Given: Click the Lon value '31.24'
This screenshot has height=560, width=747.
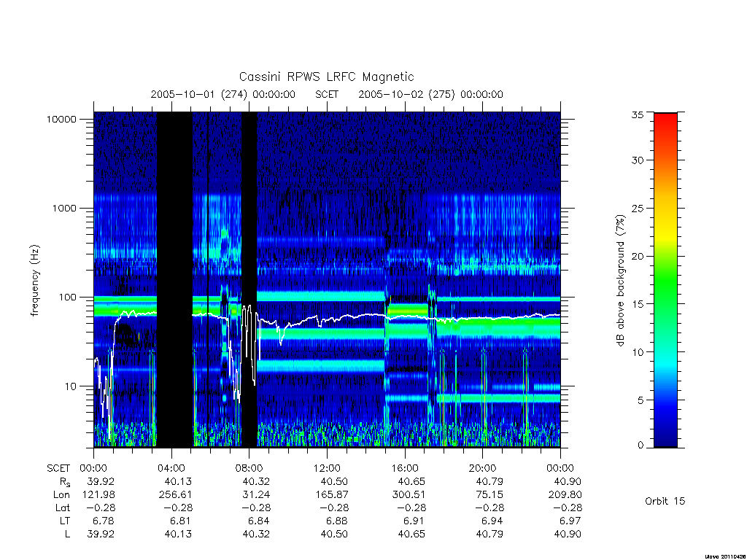Looking at the screenshot, I should (256, 495).
